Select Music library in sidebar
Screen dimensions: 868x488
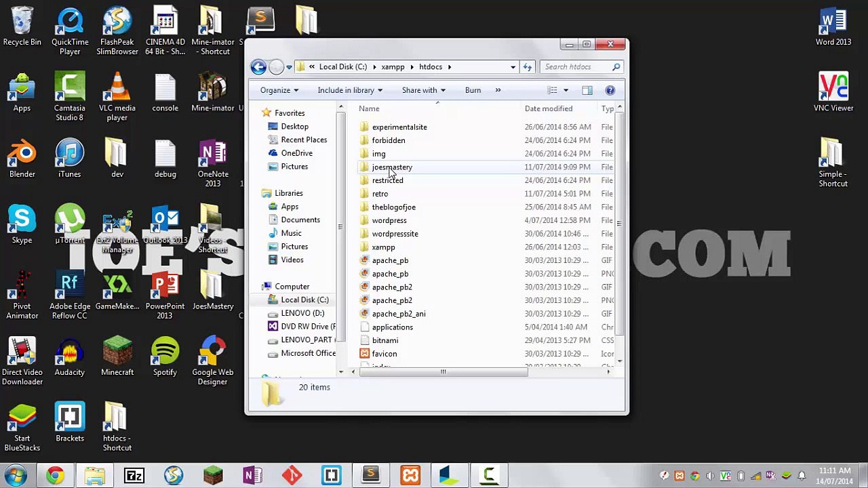coord(291,233)
